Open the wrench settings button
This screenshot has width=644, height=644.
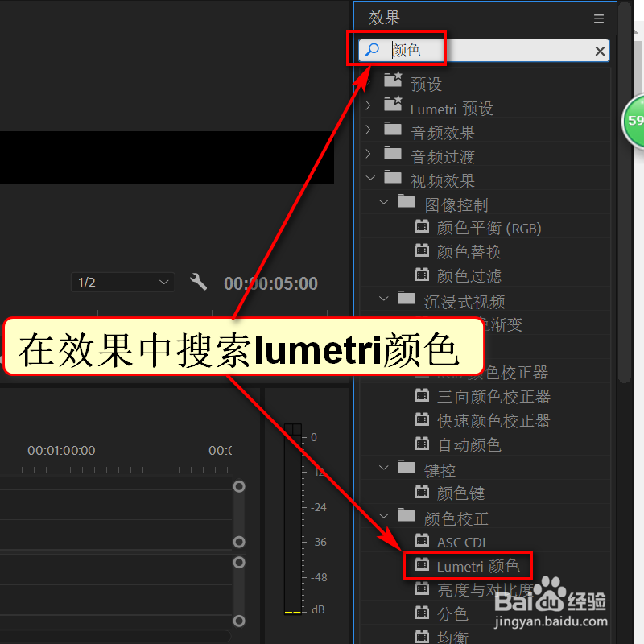(x=198, y=283)
